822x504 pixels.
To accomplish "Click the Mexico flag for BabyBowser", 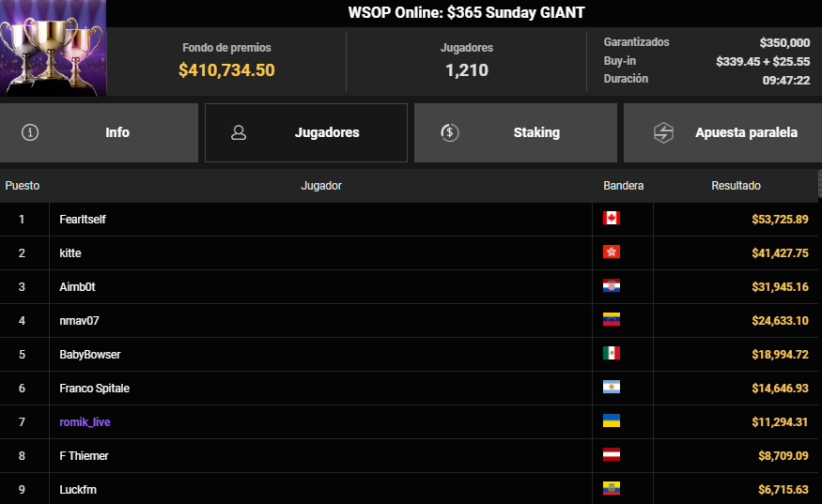I will pyautogui.click(x=612, y=354).
